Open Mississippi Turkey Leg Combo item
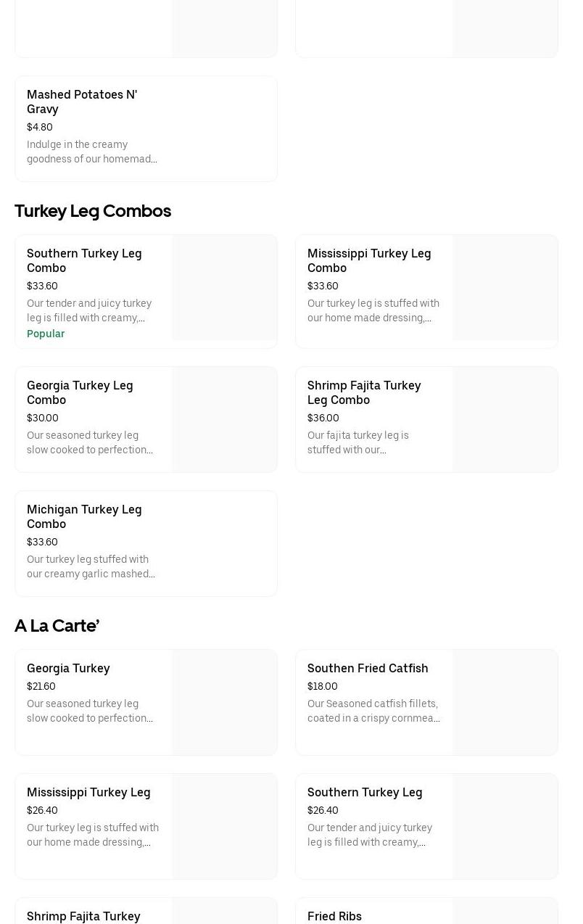Screen dimensions: 583x924 click(x=369, y=260)
